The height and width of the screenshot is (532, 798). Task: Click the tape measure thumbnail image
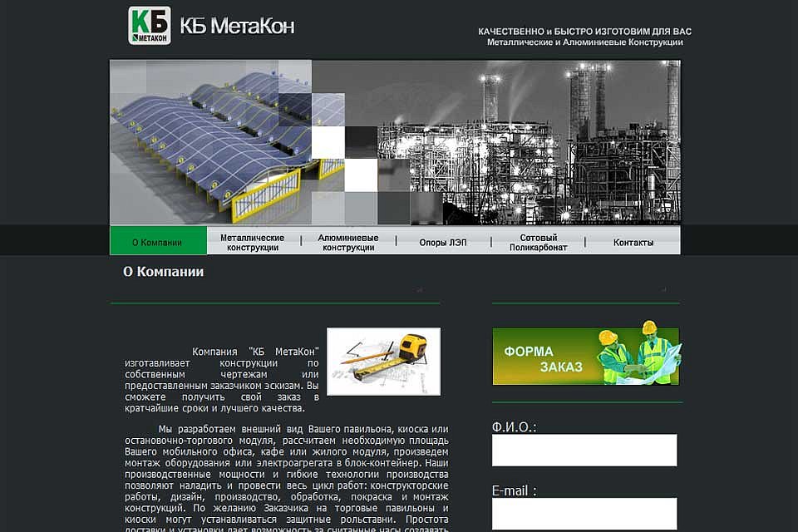pos(384,362)
